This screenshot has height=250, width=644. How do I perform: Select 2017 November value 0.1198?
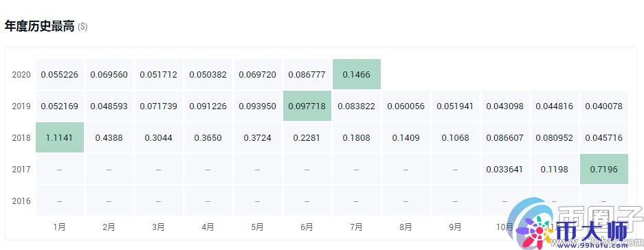coord(555,169)
